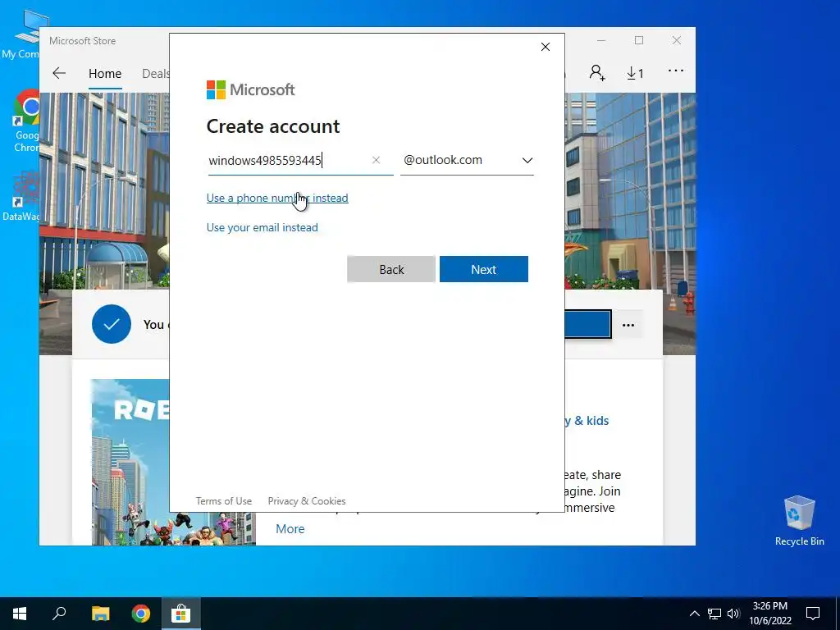Open taskbar search magnifier

point(59,614)
